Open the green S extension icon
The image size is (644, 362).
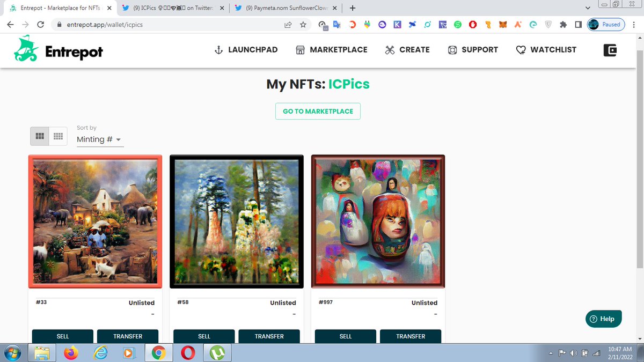(x=458, y=25)
